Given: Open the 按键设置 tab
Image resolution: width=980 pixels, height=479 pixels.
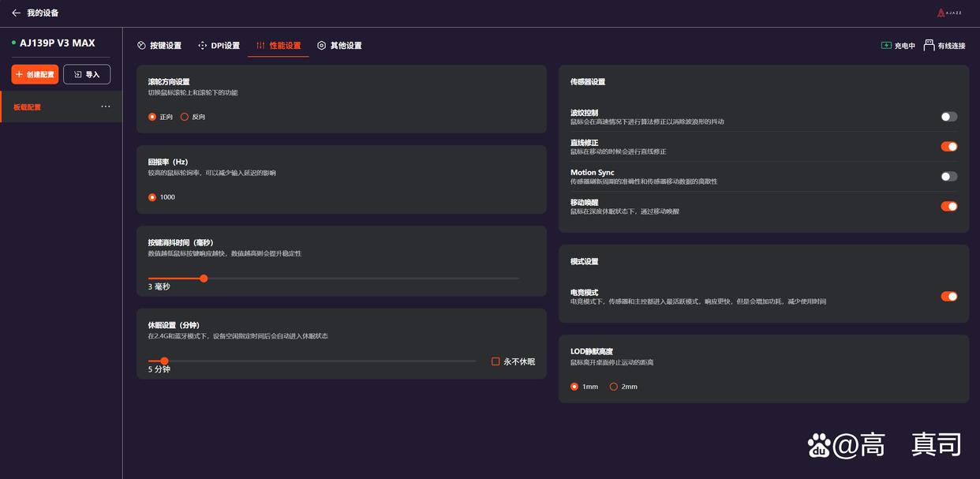Looking at the screenshot, I should tap(159, 46).
